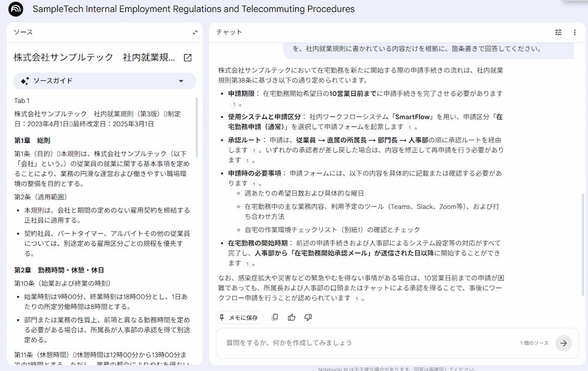Open the source document in a new tab
This screenshot has width=588, height=371.
click(188, 58)
